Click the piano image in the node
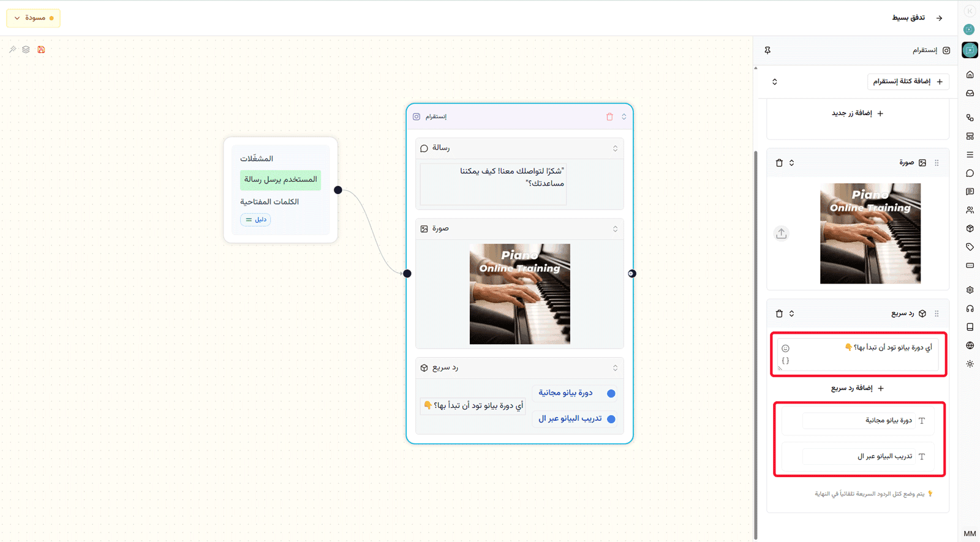Image resolution: width=980 pixels, height=542 pixels. [520, 294]
